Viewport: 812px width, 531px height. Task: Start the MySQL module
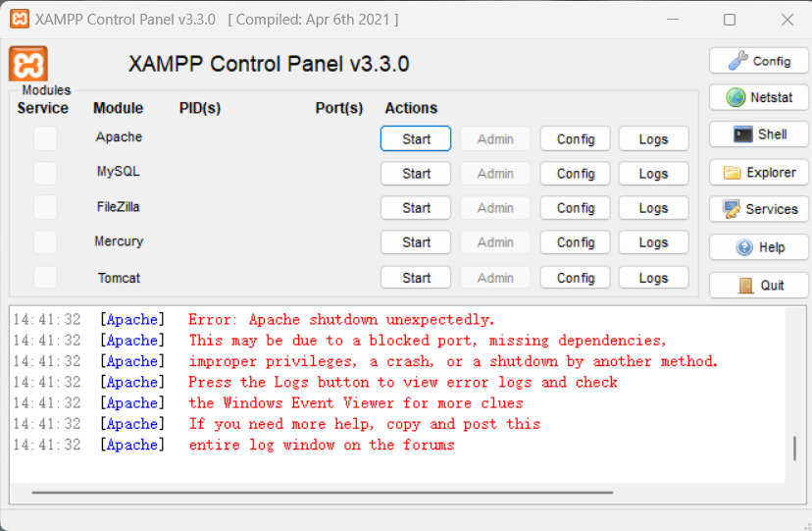click(x=416, y=174)
